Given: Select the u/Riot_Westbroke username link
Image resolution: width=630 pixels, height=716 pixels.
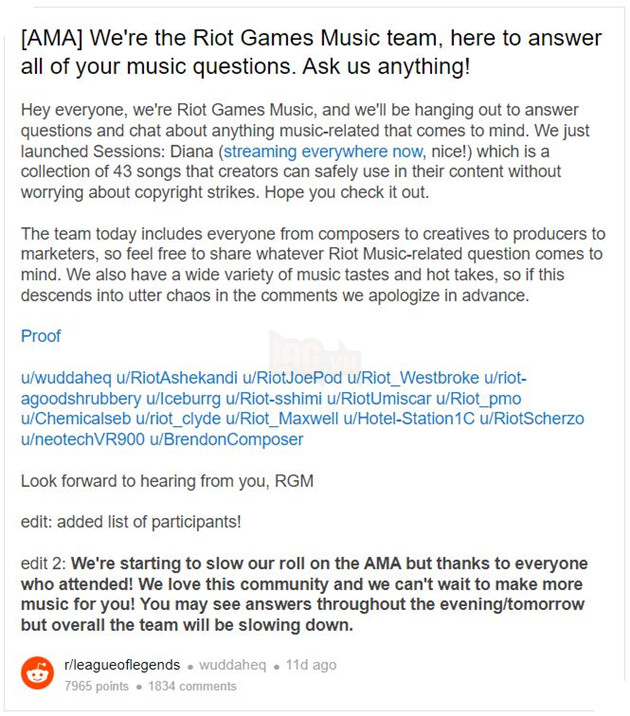Looking at the screenshot, I should 413,377.
